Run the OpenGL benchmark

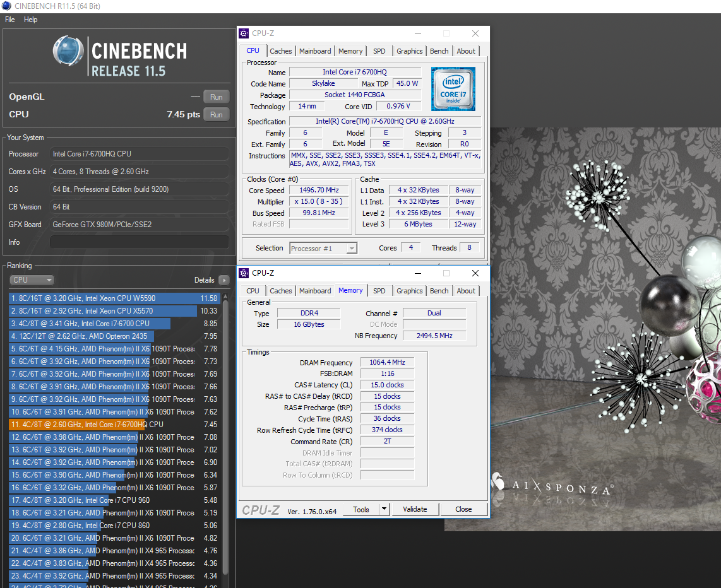(216, 97)
